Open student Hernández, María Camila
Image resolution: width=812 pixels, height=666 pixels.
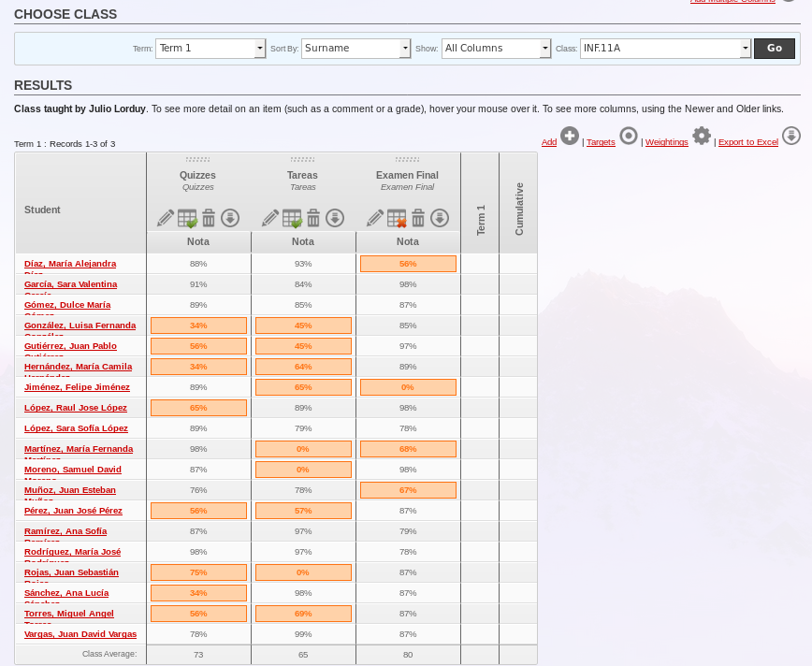[79, 367]
